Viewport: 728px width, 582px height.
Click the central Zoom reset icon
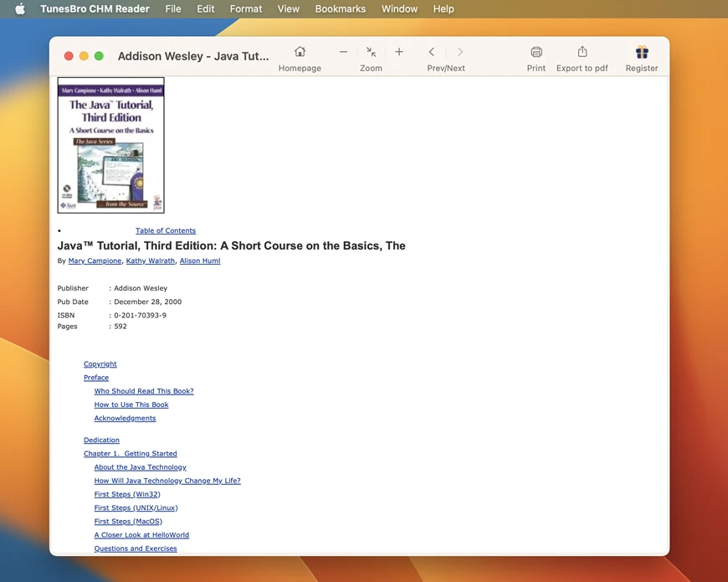point(371,52)
